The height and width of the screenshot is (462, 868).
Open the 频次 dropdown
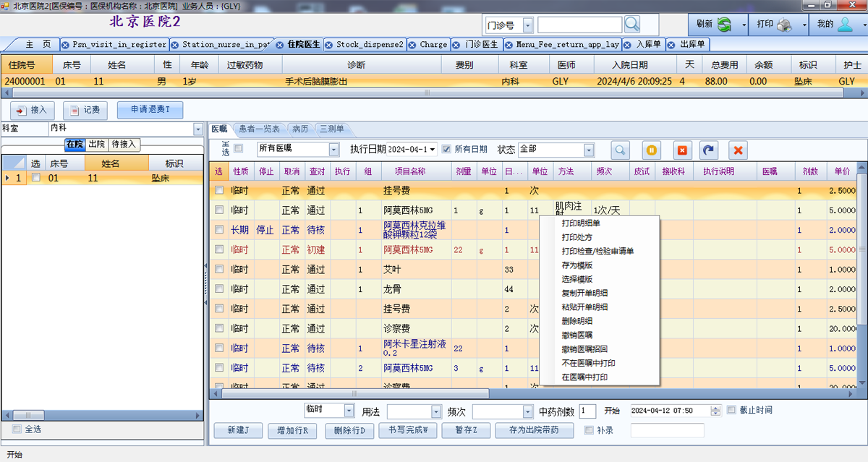527,411
